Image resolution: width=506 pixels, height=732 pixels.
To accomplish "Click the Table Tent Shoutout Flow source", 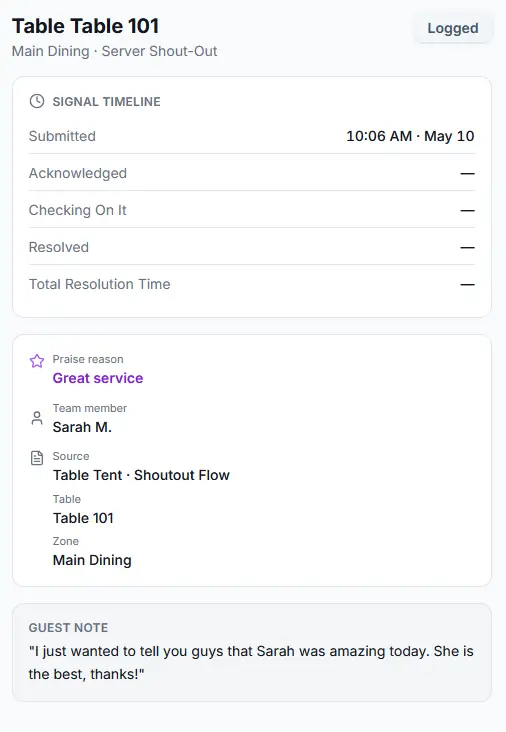I will [141, 475].
